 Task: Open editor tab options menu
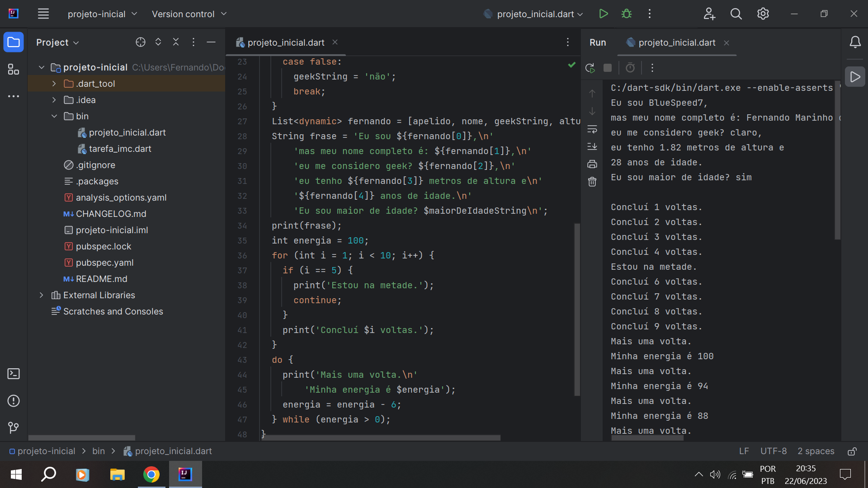click(568, 42)
